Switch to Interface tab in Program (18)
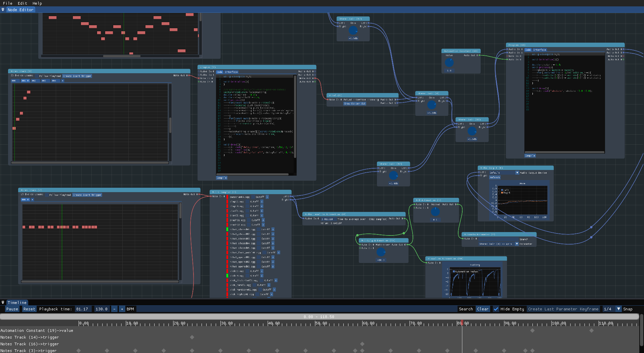This screenshot has height=353, width=644. tap(540, 50)
